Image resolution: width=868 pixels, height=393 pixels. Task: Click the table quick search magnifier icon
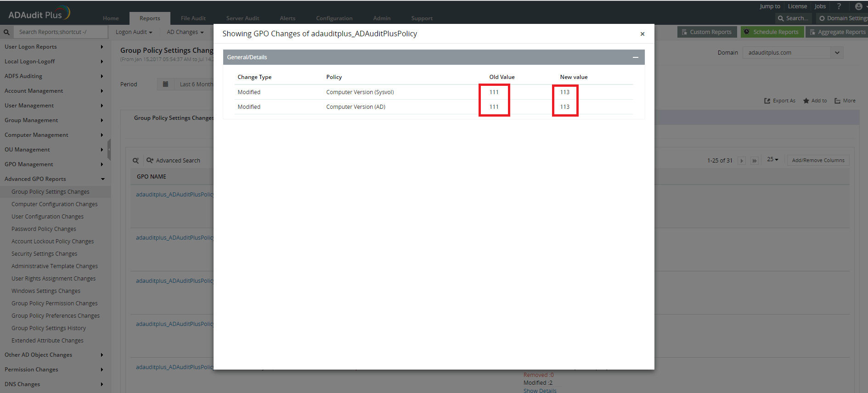click(x=136, y=161)
